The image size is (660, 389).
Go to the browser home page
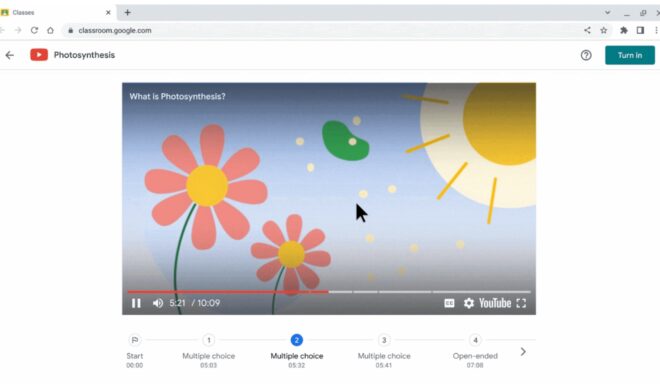coord(51,30)
